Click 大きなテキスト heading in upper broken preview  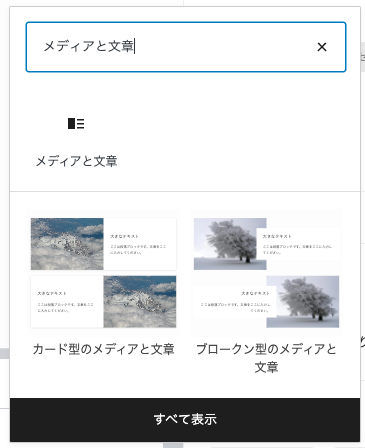click(277, 236)
